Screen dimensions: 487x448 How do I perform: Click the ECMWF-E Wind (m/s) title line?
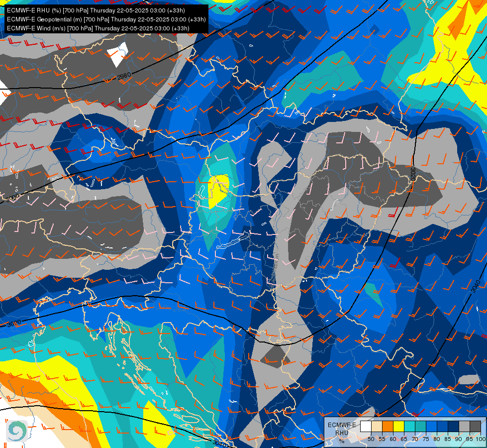(98, 28)
